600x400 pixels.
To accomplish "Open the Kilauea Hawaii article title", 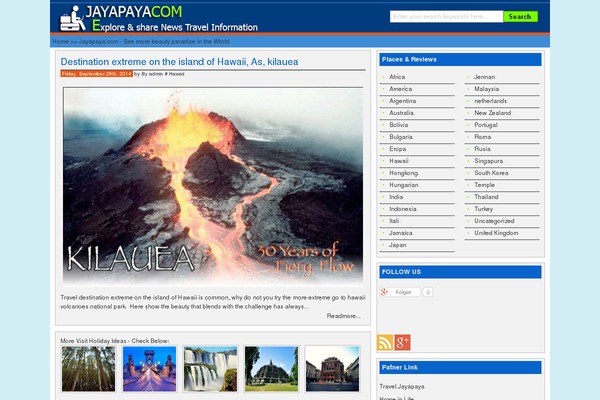I will click(179, 62).
